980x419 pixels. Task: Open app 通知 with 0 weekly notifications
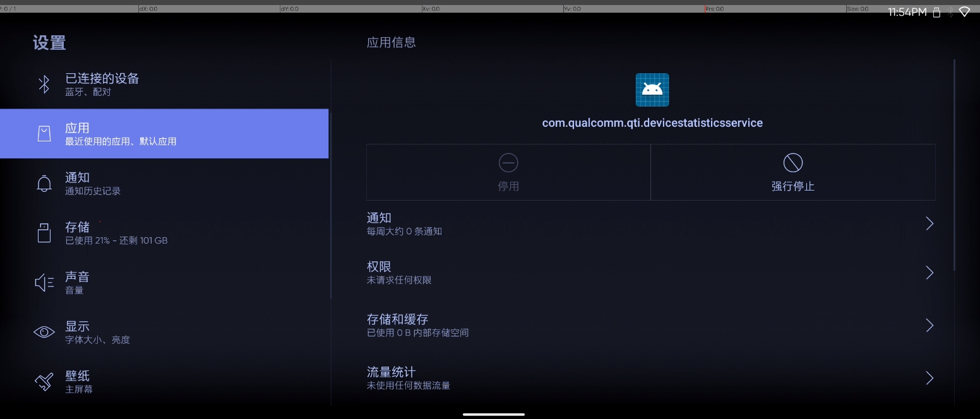point(651,224)
